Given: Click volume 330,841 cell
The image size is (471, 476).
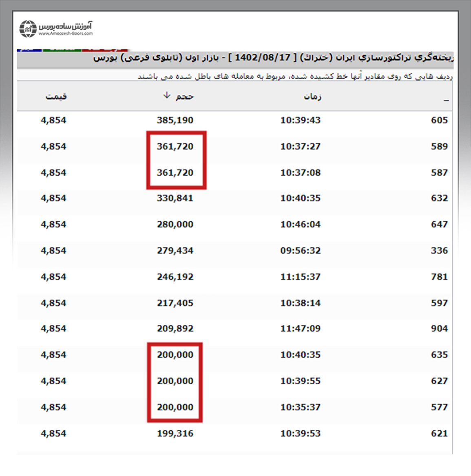Looking at the screenshot, I should [x=175, y=198].
